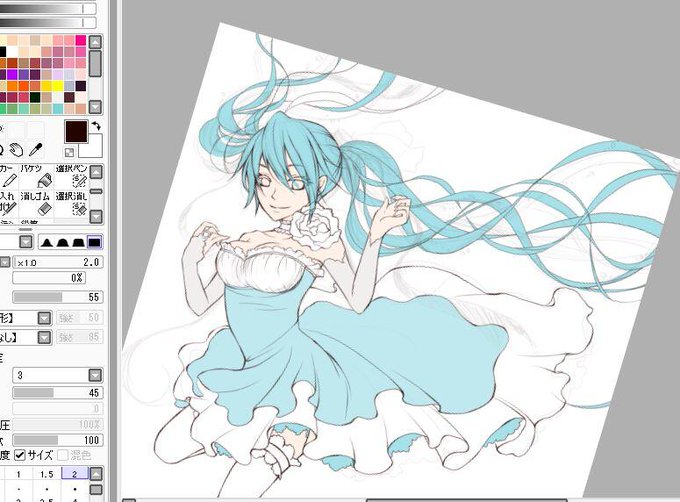
Task: Toggle the transparent color checker icon
Action: [x=69, y=152]
